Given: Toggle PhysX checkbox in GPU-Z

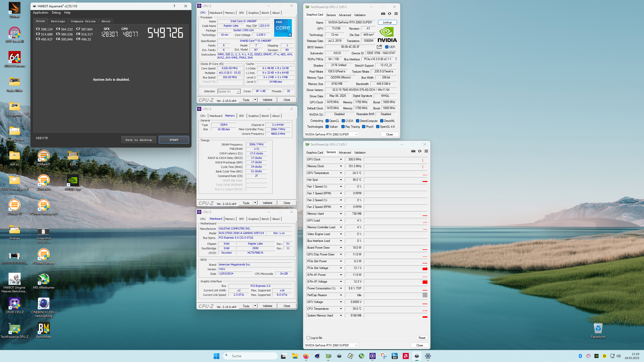Looking at the screenshot, I should [x=364, y=127].
